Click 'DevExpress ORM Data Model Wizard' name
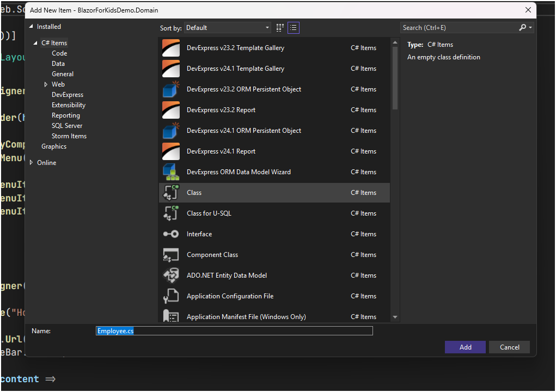Image resolution: width=556 pixels, height=392 pixels. (x=239, y=172)
